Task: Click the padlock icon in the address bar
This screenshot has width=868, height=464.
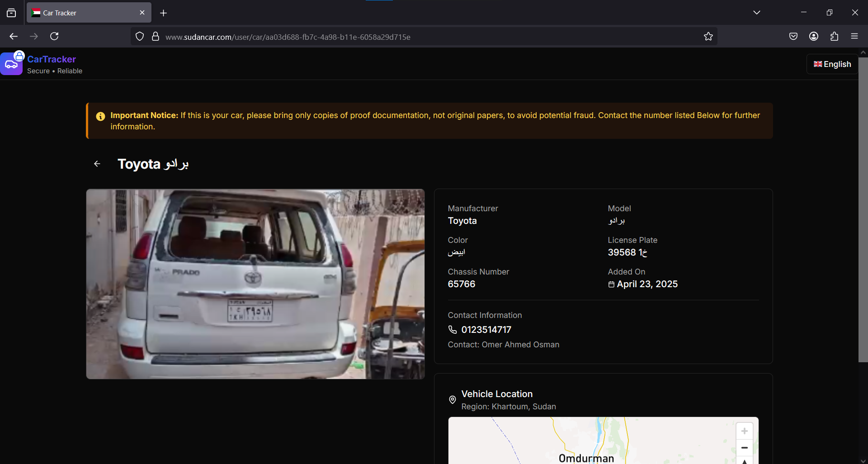Action: 155,36
